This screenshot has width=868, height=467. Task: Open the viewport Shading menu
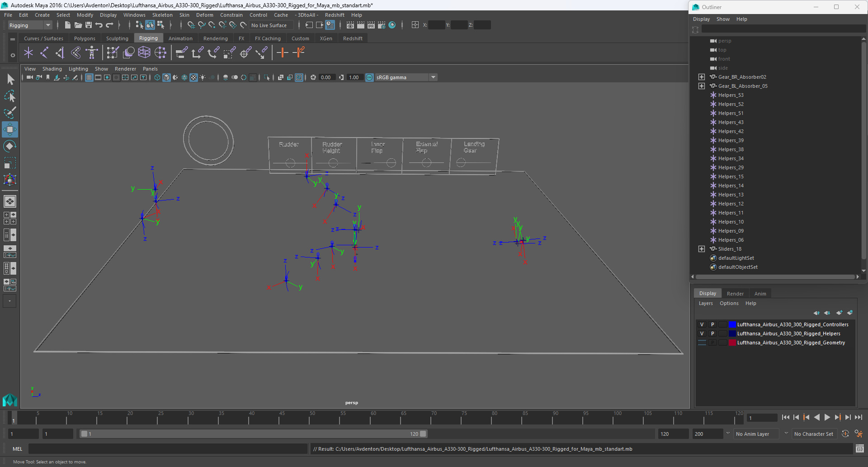52,69
